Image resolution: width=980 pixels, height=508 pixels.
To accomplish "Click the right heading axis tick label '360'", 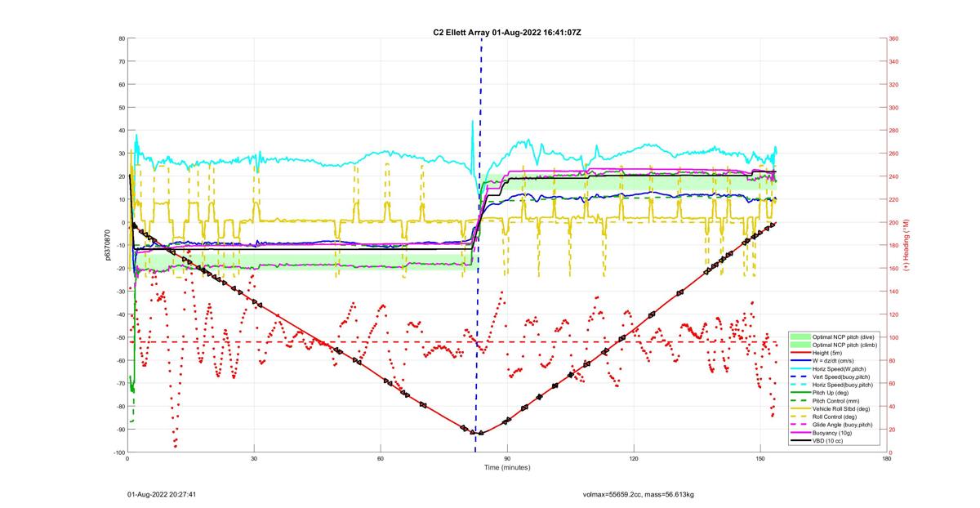I will click(894, 38).
